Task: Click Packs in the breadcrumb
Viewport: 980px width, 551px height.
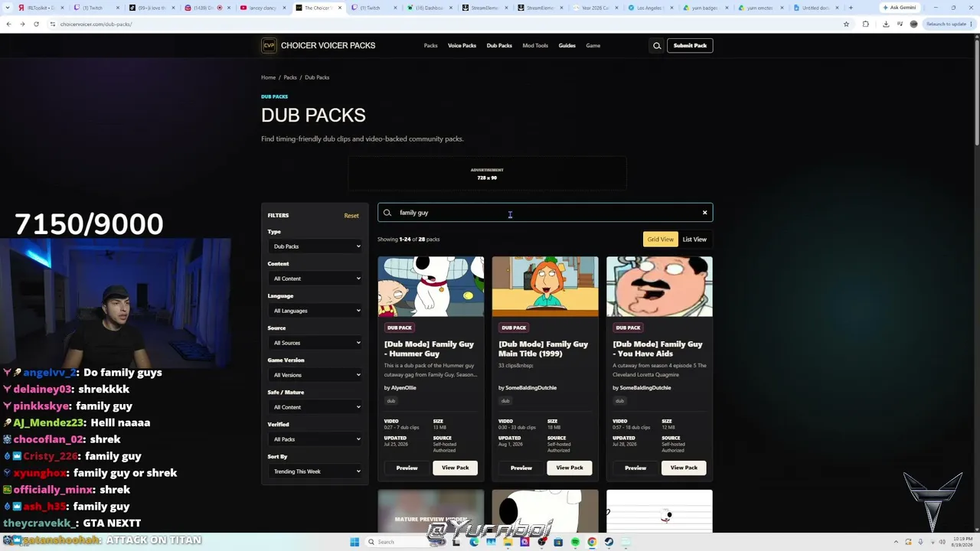Action: pyautogui.click(x=290, y=77)
